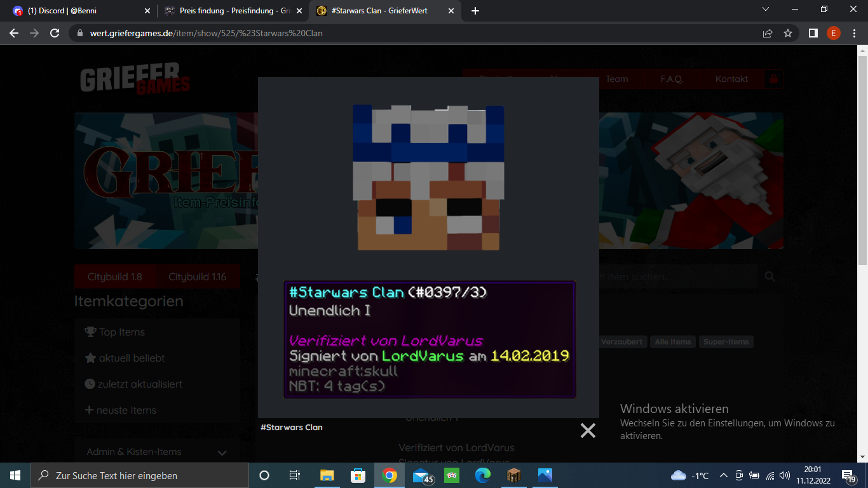This screenshot has height=488, width=868.
Task: Click the Starwars Clan skull image
Action: click(428, 177)
